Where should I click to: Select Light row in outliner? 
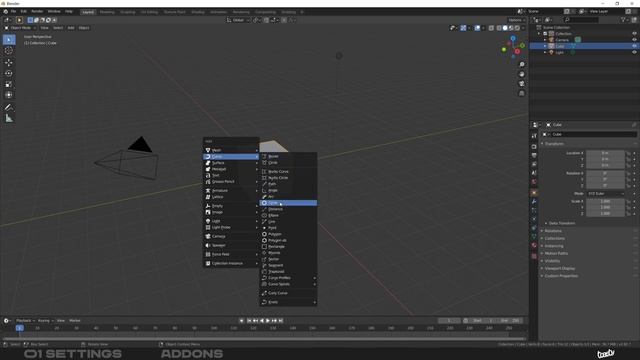coord(584,52)
